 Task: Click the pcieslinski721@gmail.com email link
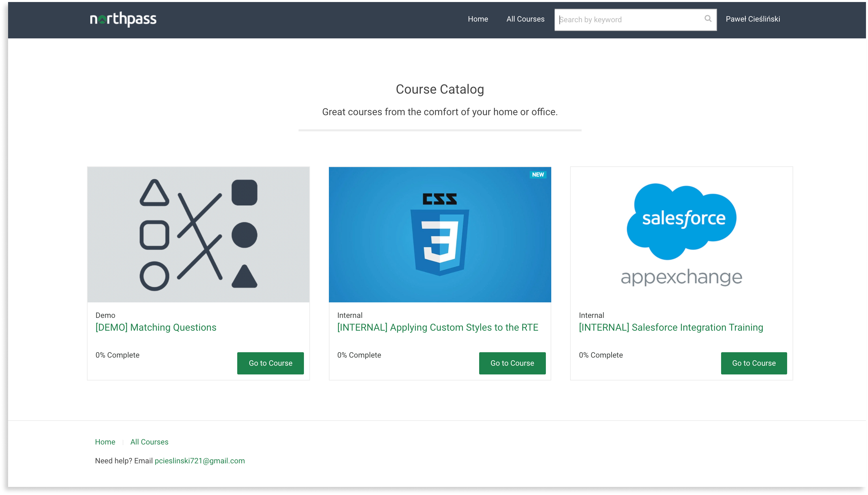(200, 461)
